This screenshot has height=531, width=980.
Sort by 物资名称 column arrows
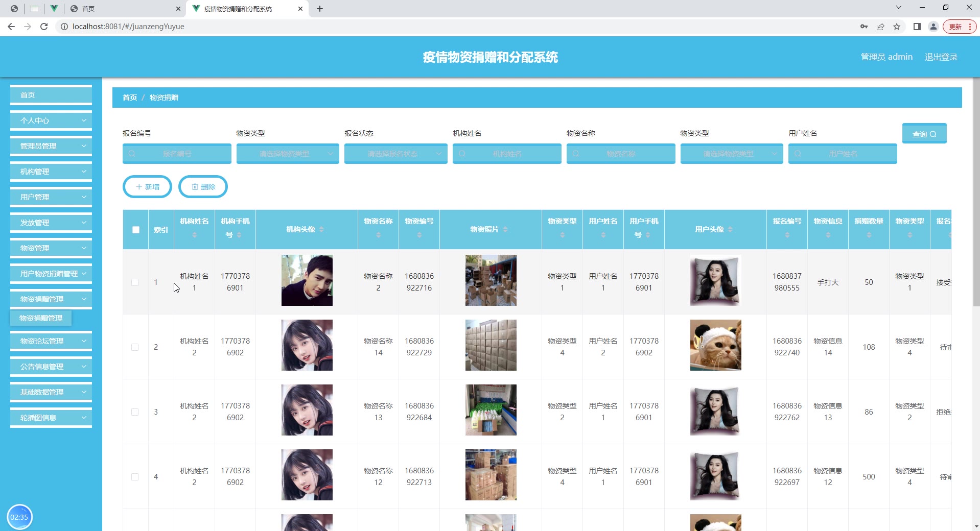(x=378, y=235)
